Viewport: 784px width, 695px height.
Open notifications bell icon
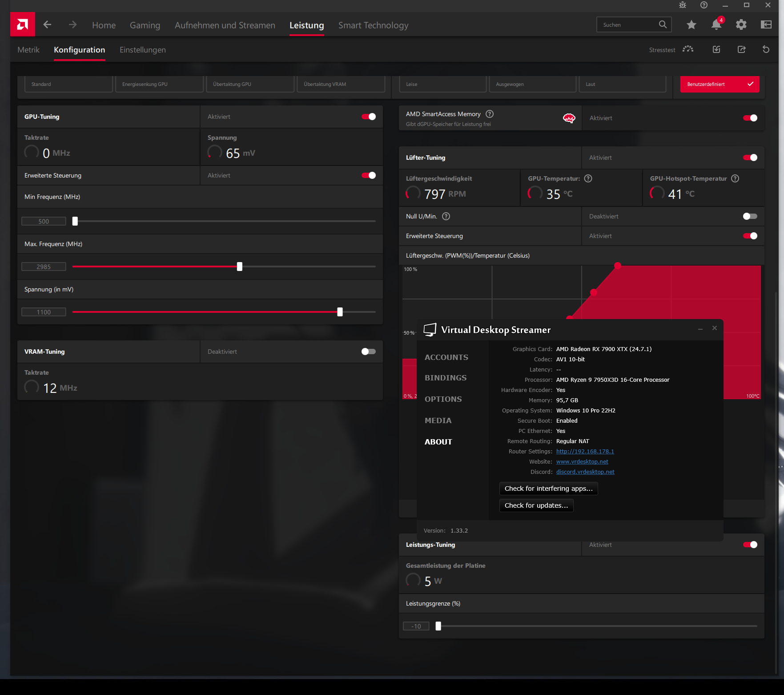click(716, 24)
